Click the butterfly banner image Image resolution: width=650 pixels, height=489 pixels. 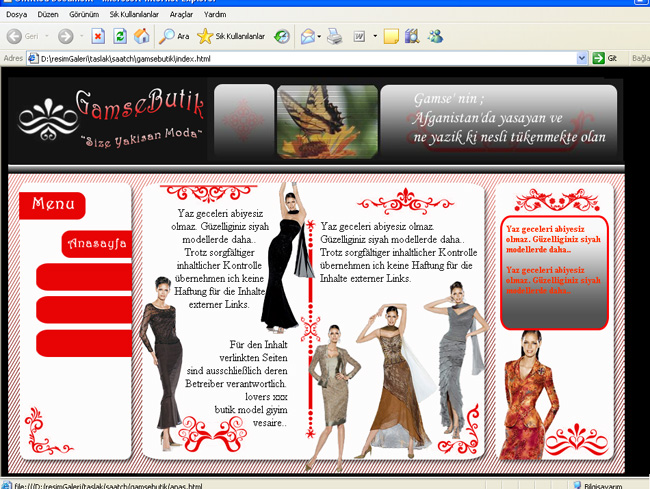[x=327, y=121]
